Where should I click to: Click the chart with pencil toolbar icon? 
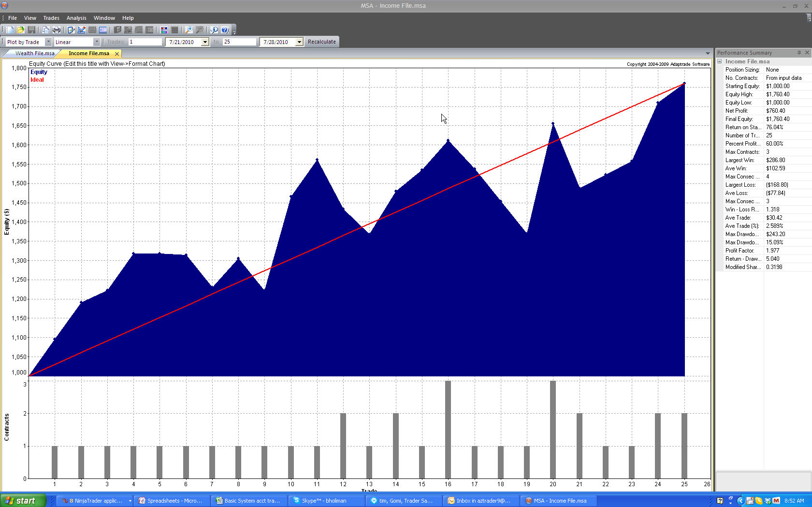pos(82,30)
